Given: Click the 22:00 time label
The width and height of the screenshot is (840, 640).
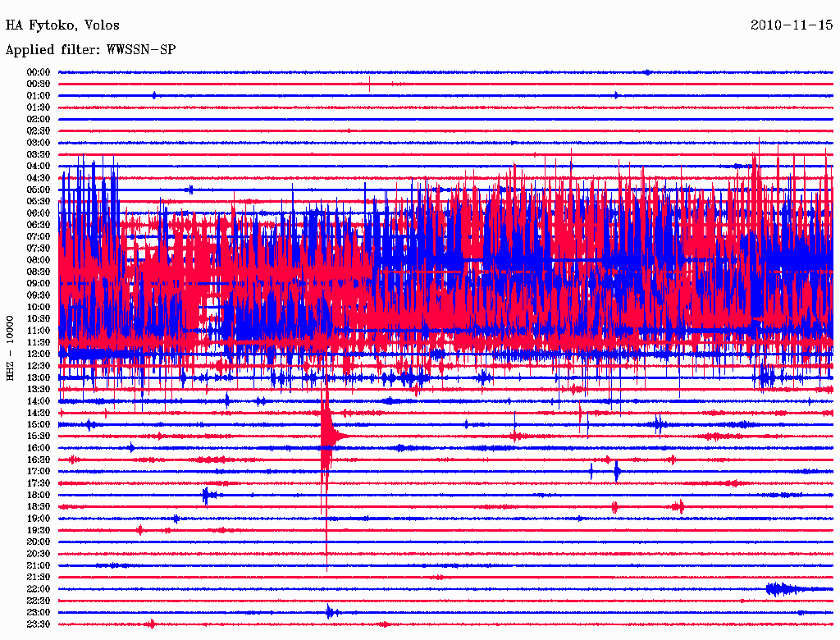Looking at the screenshot, I should tap(39, 589).
